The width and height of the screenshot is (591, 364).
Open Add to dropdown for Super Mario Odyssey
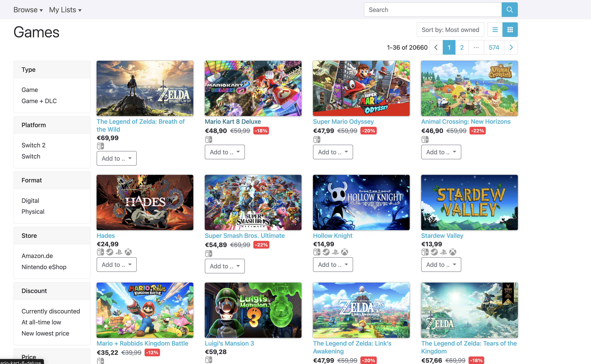[333, 152]
